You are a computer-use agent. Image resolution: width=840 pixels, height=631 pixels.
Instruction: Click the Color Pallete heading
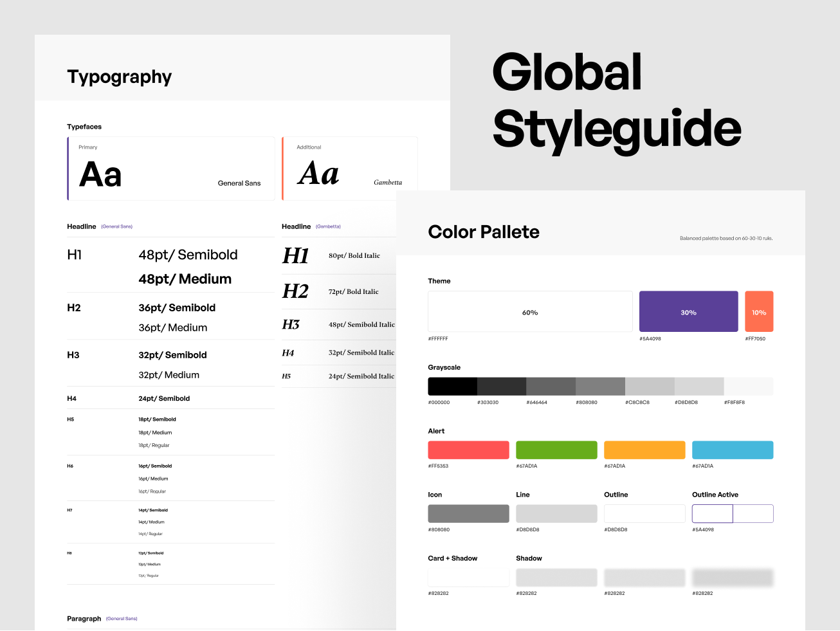pyautogui.click(x=484, y=232)
